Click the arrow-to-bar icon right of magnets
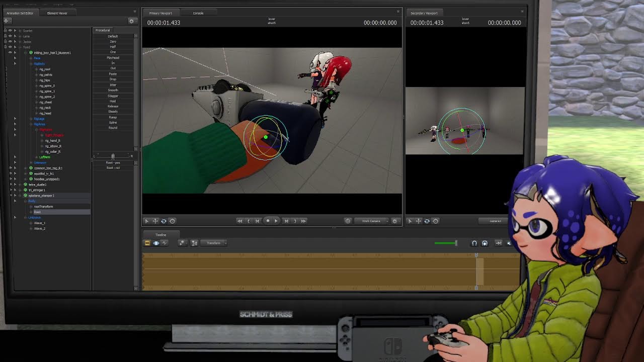 tap(499, 243)
